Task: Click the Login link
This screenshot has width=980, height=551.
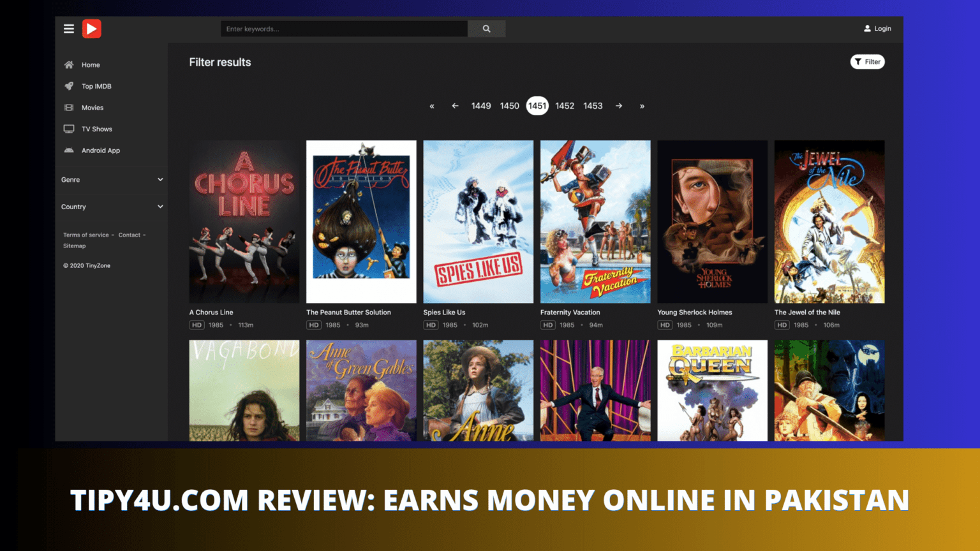Action: pyautogui.click(x=882, y=29)
